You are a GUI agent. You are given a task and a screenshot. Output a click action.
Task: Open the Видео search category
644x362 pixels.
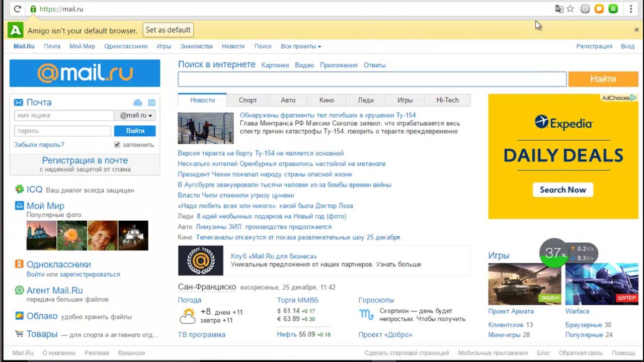click(304, 65)
